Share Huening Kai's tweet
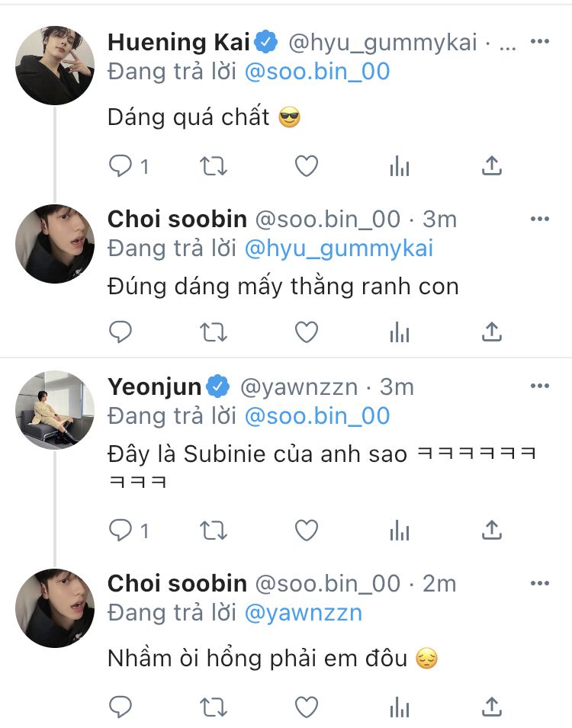The height and width of the screenshot is (728, 572). [492, 166]
